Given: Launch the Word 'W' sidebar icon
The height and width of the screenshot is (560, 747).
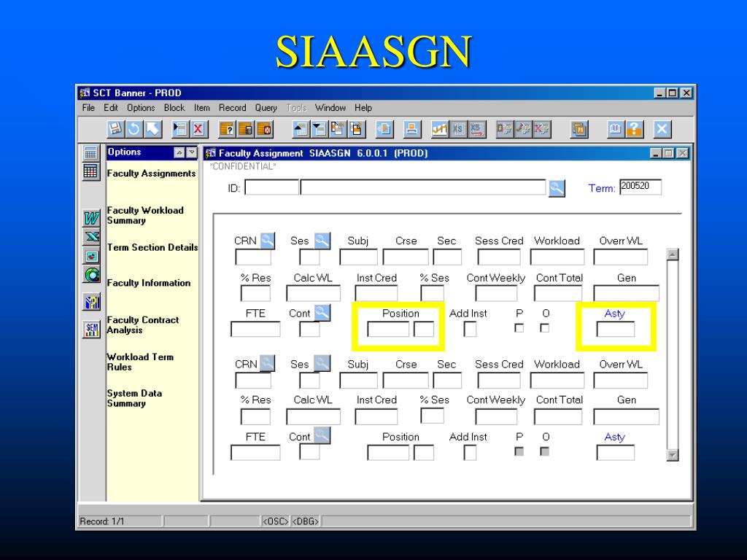Looking at the screenshot, I should 91,218.
